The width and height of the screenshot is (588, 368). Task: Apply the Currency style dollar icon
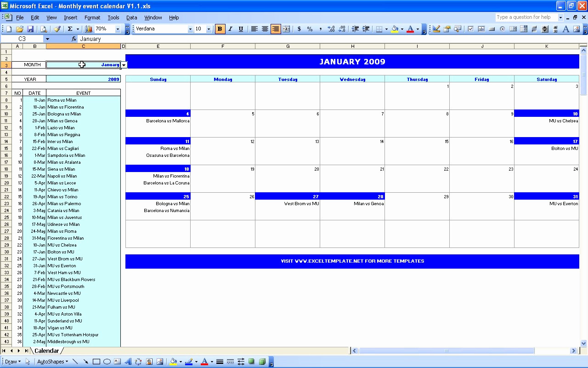click(x=299, y=29)
